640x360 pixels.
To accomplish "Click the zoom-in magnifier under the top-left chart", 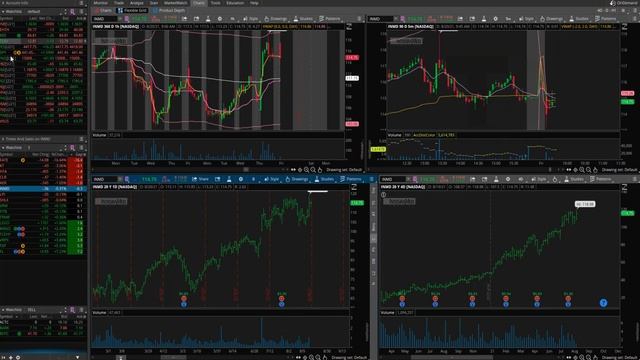I will click(x=307, y=170).
